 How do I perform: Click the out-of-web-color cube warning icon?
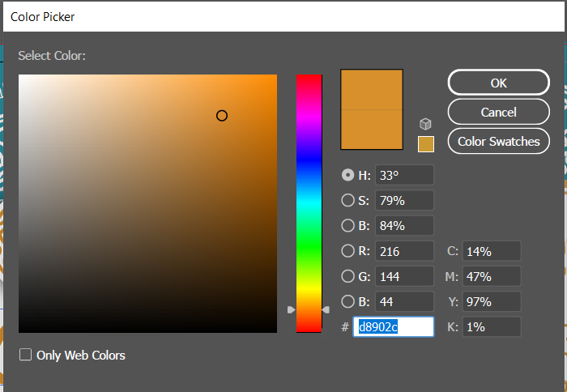[425, 124]
